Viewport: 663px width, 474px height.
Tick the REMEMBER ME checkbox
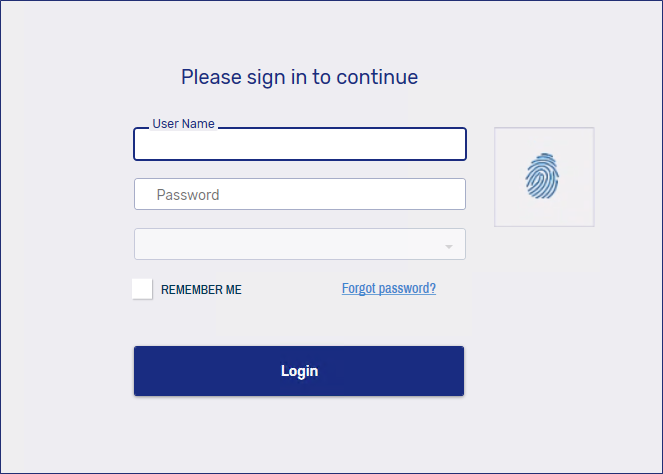tap(142, 289)
